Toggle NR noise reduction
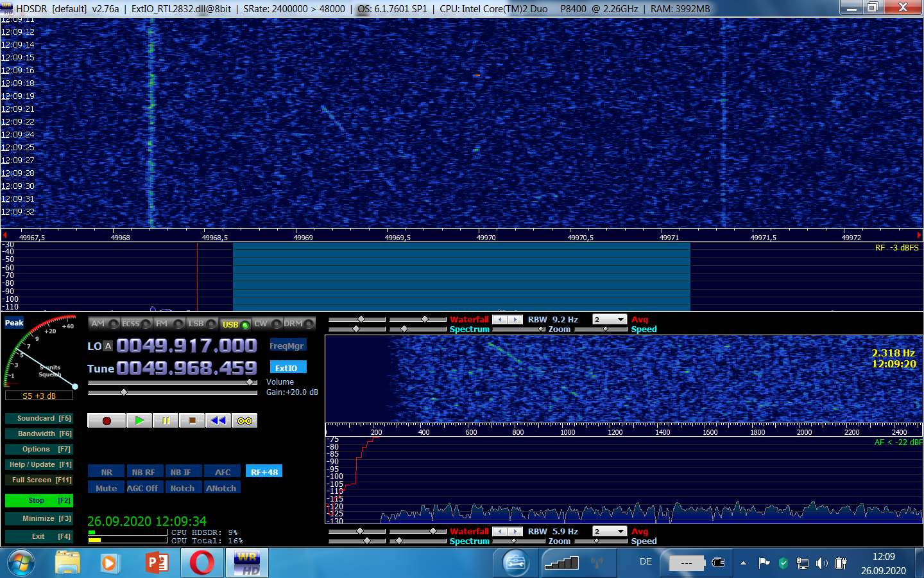924x578 pixels. click(106, 472)
